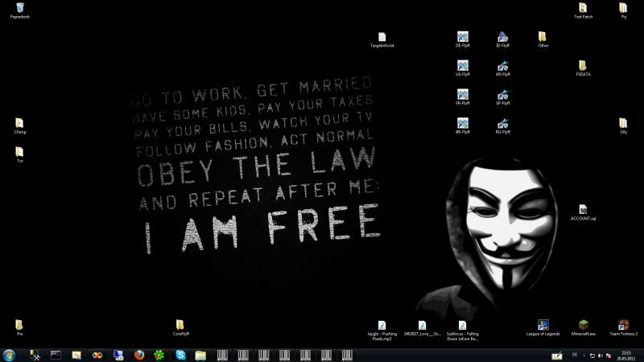Select the RU-Flyff shortcut icon
This screenshot has height=362, width=644.
click(x=502, y=123)
